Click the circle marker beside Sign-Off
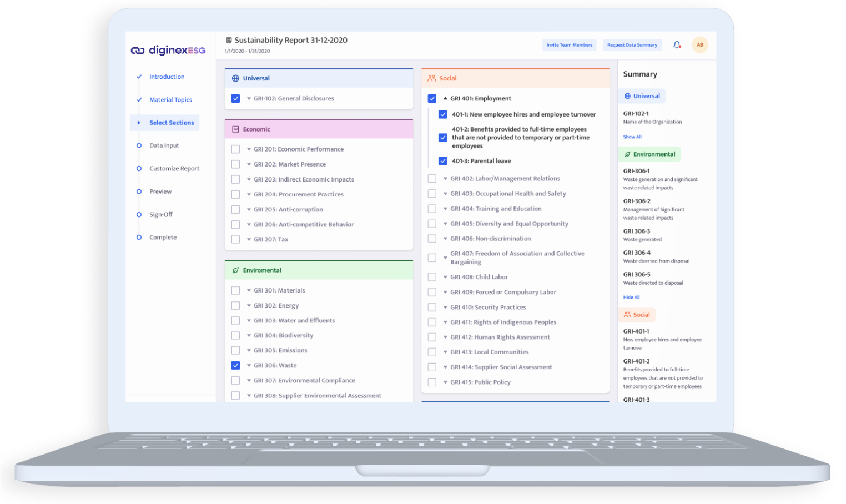846x504 pixels. pos(139,214)
